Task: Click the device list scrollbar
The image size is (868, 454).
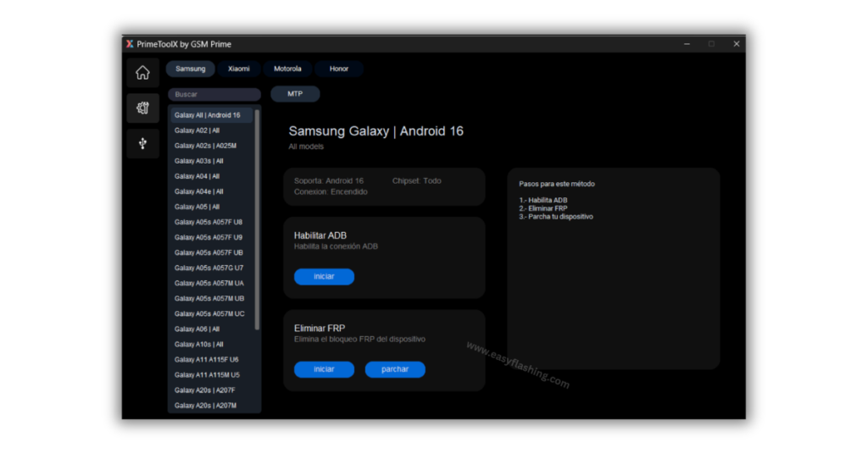Action: coord(257,219)
